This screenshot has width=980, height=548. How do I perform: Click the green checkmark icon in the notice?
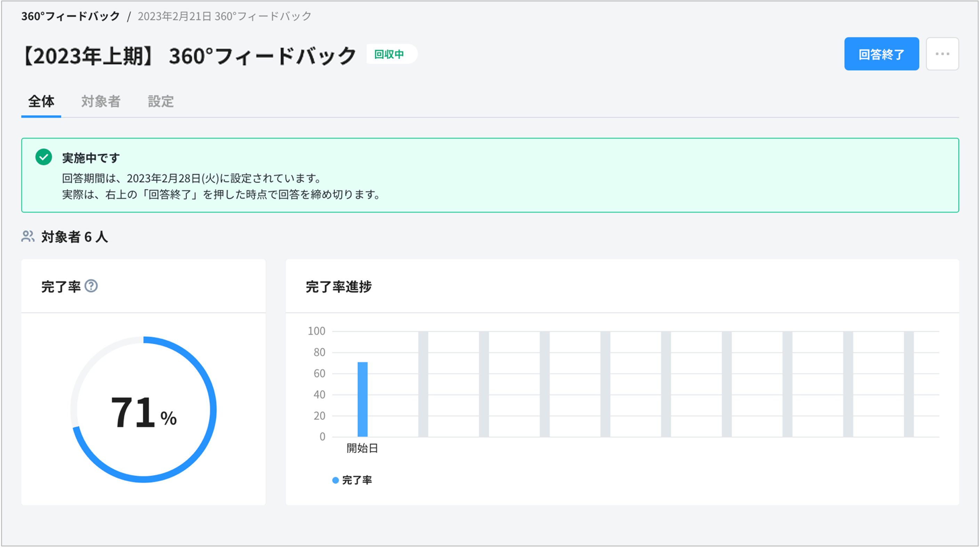[x=44, y=157]
